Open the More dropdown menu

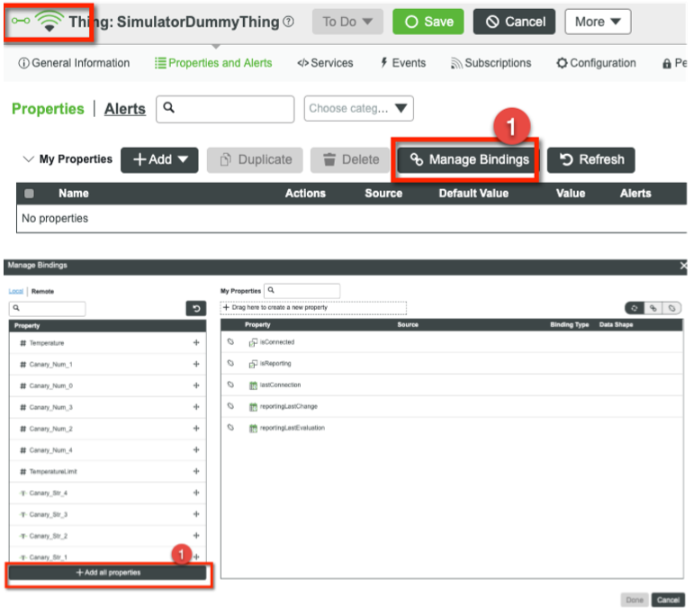pos(598,22)
